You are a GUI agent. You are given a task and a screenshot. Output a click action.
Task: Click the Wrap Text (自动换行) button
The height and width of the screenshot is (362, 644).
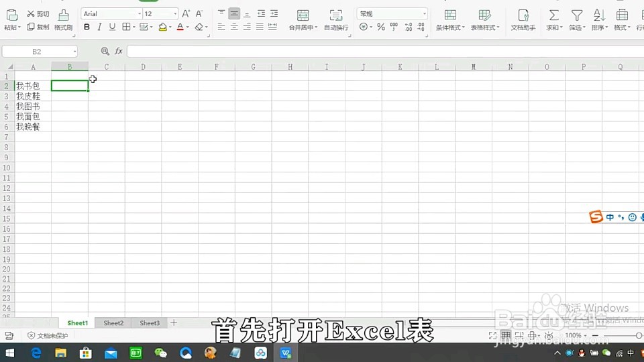tap(336, 19)
